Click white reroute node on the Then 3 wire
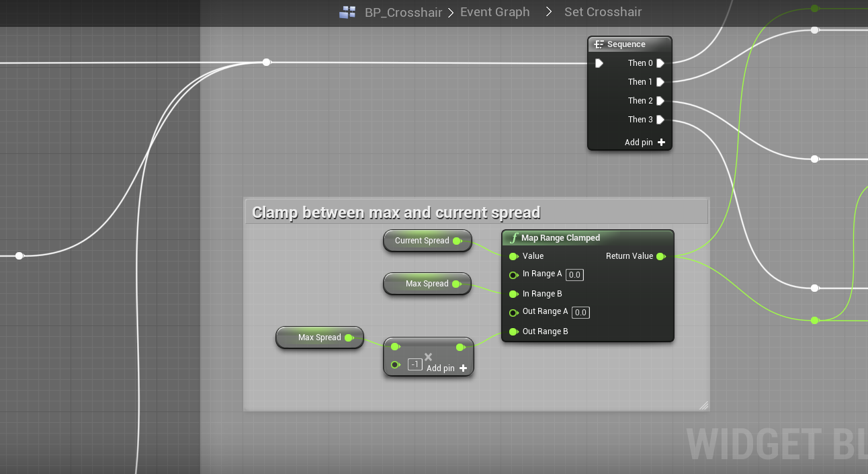The height and width of the screenshot is (474, 868). (x=814, y=288)
